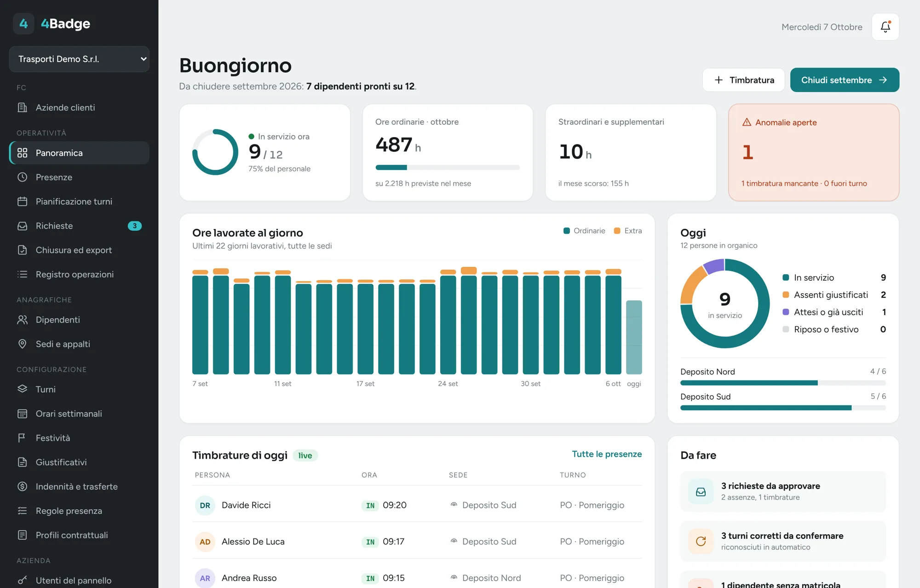Open the Tutte le presenze link
This screenshot has height=588, width=920.
[x=607, y=454]
